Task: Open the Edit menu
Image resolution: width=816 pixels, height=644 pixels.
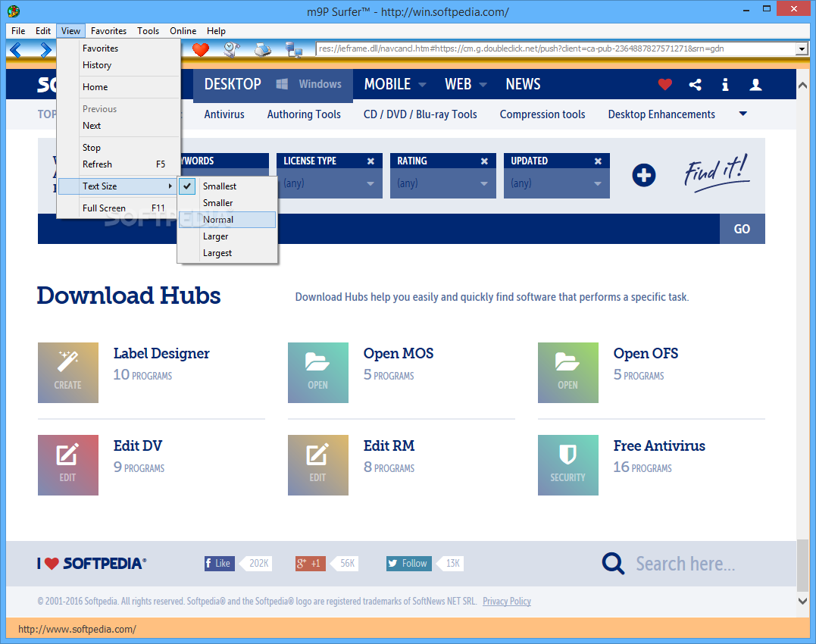Action: tap(43, 31)
